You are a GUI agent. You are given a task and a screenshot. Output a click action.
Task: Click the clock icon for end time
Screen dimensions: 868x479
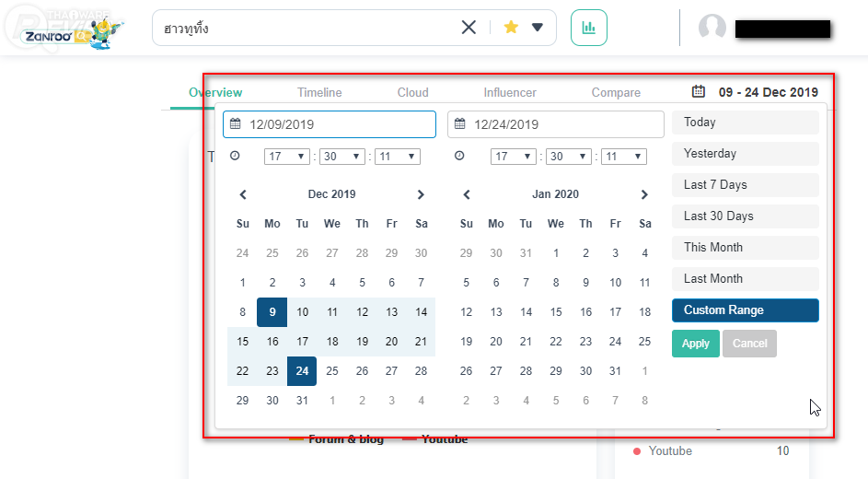(x=459, y=156)
